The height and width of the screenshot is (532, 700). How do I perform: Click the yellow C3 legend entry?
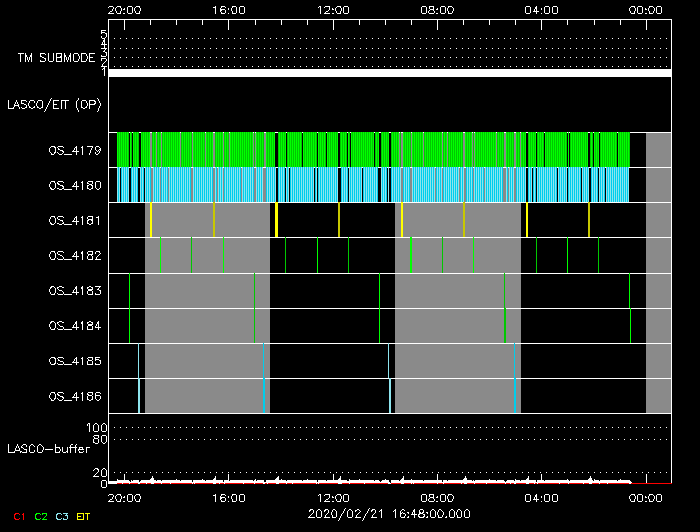tap(63, 516)
